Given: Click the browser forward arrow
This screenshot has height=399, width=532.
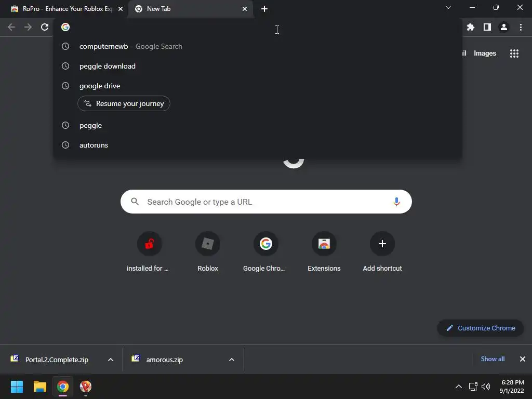Looking at the screenshot, I should pyautogui.click(x=28, y=27).
